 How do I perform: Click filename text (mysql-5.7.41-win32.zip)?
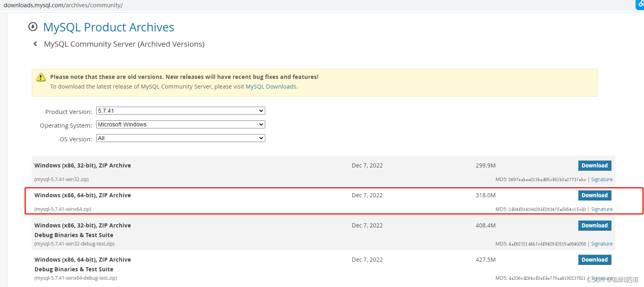point(62,180)
